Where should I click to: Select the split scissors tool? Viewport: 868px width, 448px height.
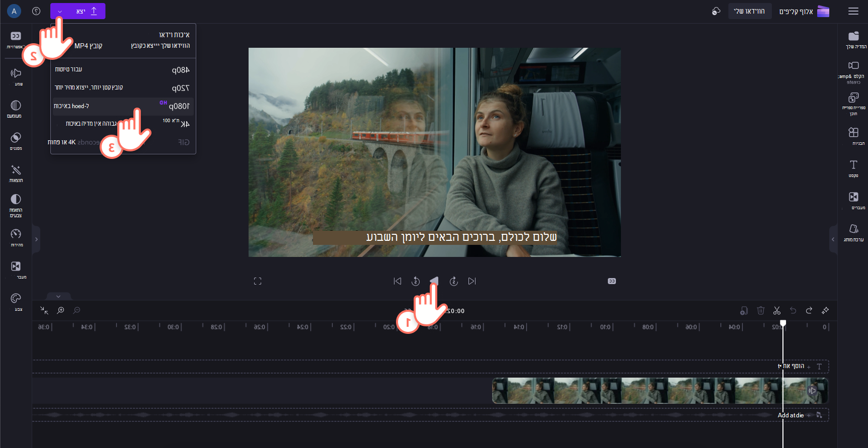pos(777,310)
